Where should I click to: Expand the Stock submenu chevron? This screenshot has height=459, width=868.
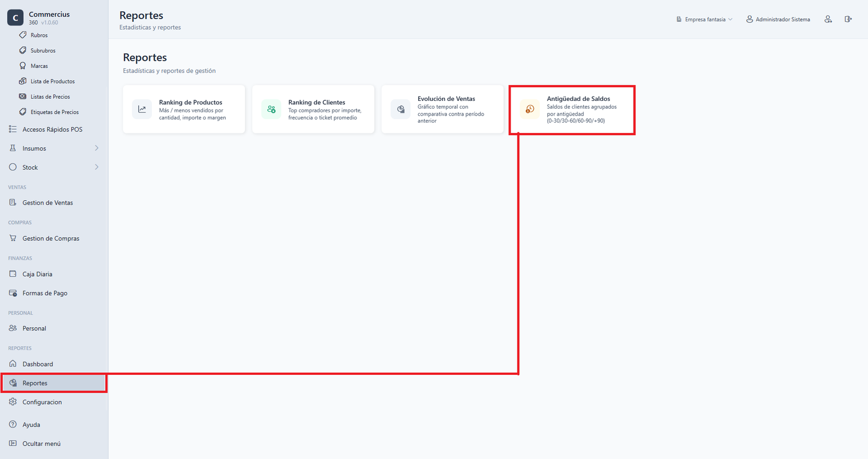[97, 167]
